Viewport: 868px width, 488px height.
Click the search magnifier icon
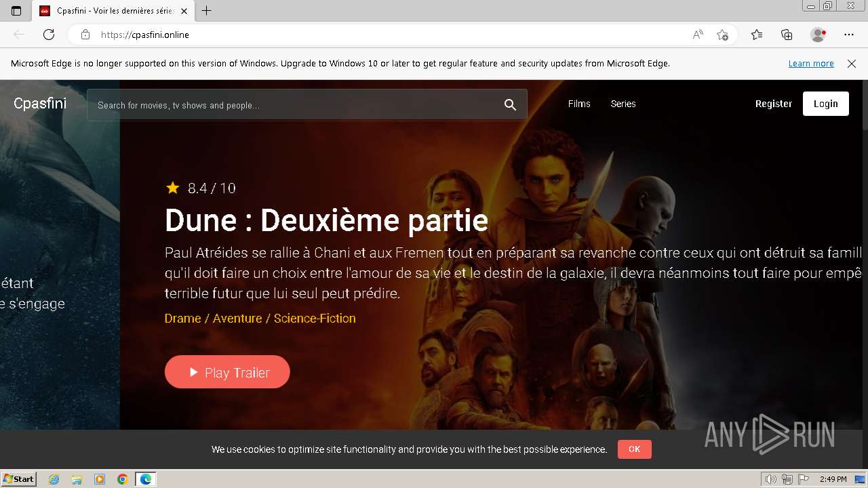coord(510,105)
